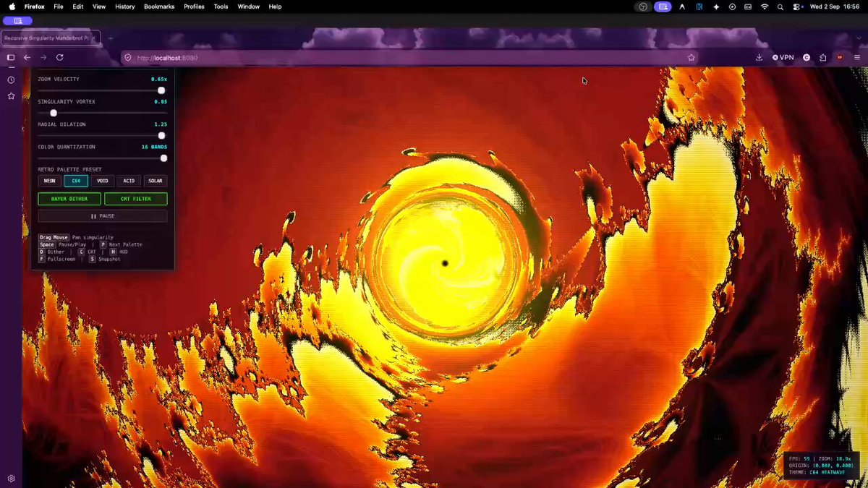Open the Firefox hamburger application menu

pos(857,57)
